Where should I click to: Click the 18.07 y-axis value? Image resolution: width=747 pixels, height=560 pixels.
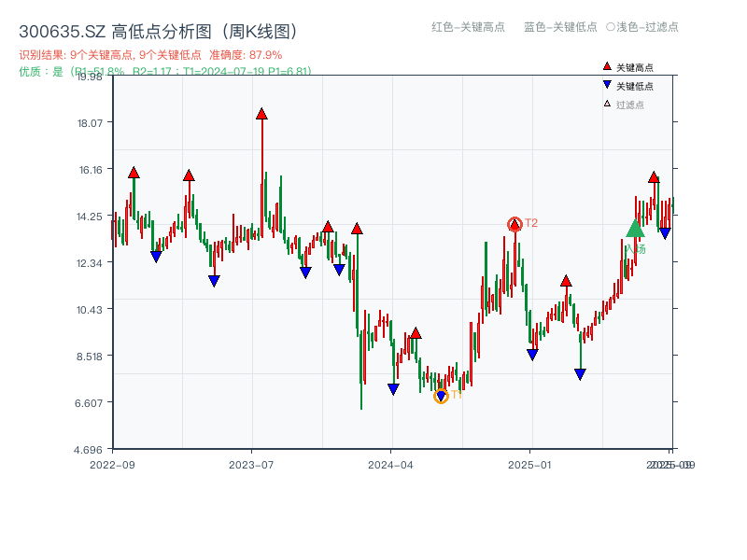(x=90, y=123)
